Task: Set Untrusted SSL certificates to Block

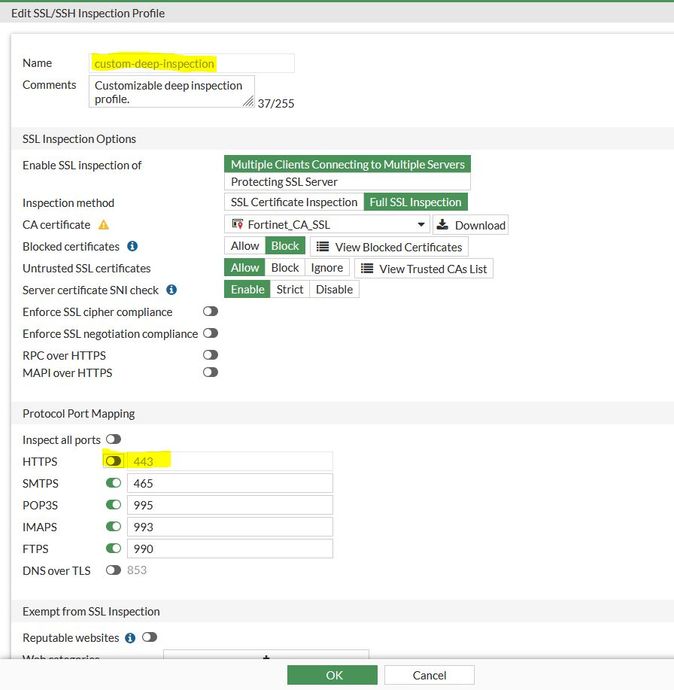Action: tap(285, 268)
